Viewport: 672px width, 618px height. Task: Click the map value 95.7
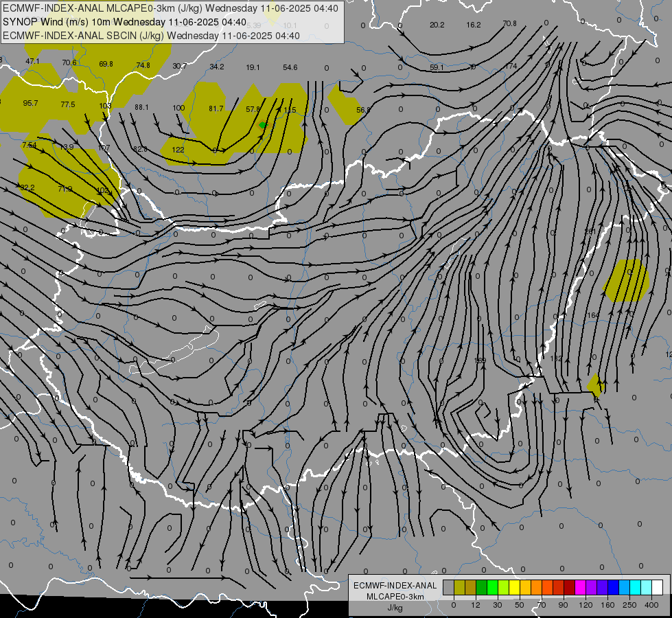[30, 104]
